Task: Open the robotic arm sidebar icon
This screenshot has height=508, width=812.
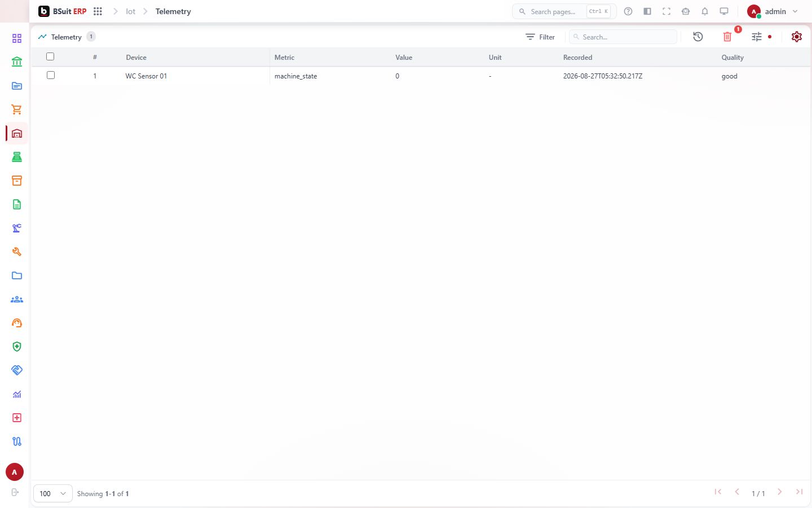Action: pos(17,228)
